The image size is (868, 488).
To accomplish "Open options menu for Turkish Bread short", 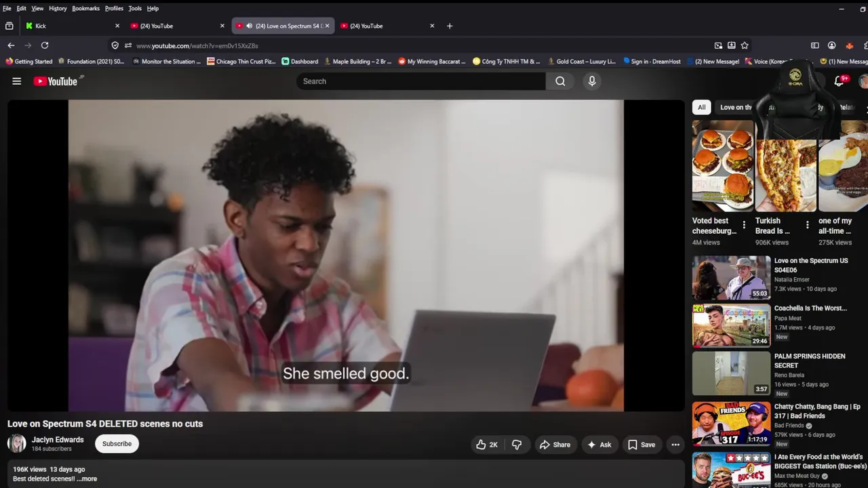I will (807, 224).
